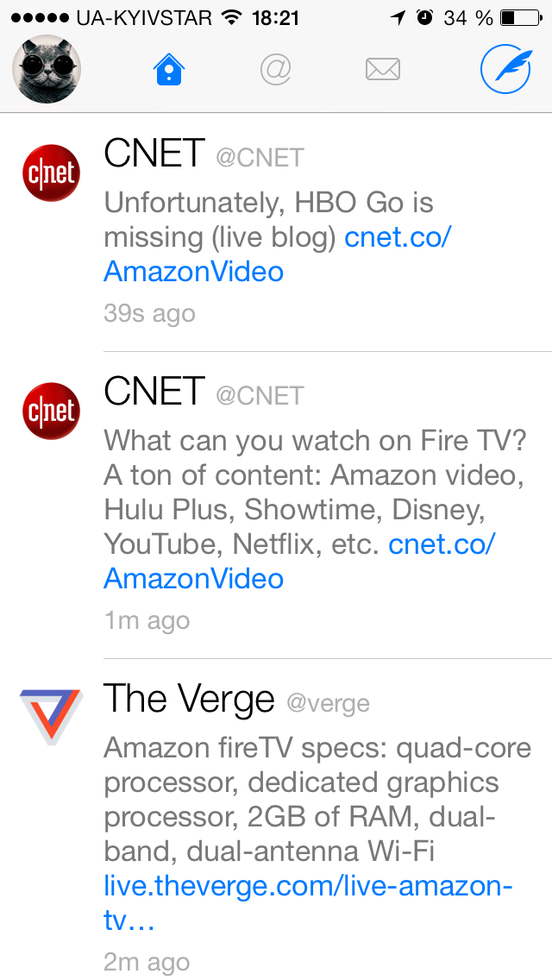
Task: Tap The Verge account name
Action: [x=189, y=700]
